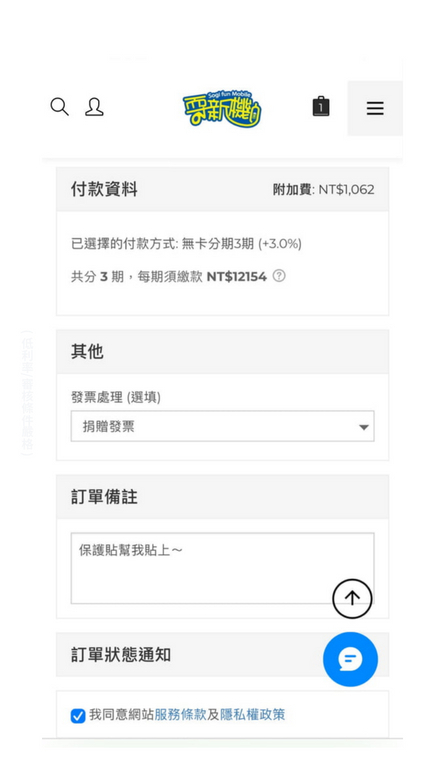Click the 訂單備註 section header
Screen dimensions: 445x770
coord(222,496)
